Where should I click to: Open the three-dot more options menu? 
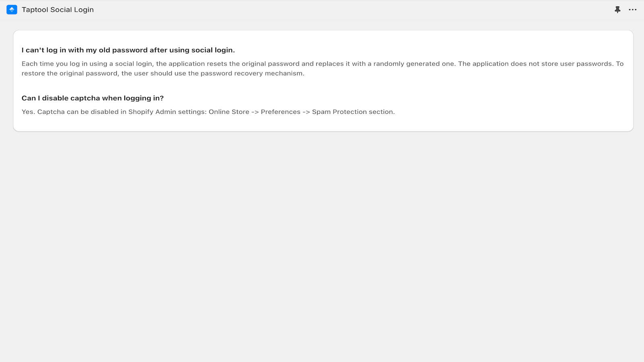pos(633,10)
